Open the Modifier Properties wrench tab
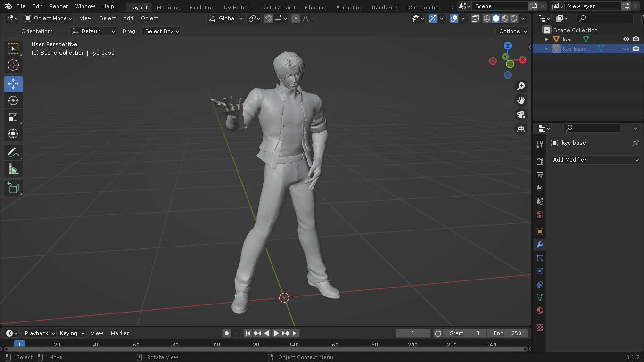This screenshot has height=362, width=644. click(x=539, y=245)
